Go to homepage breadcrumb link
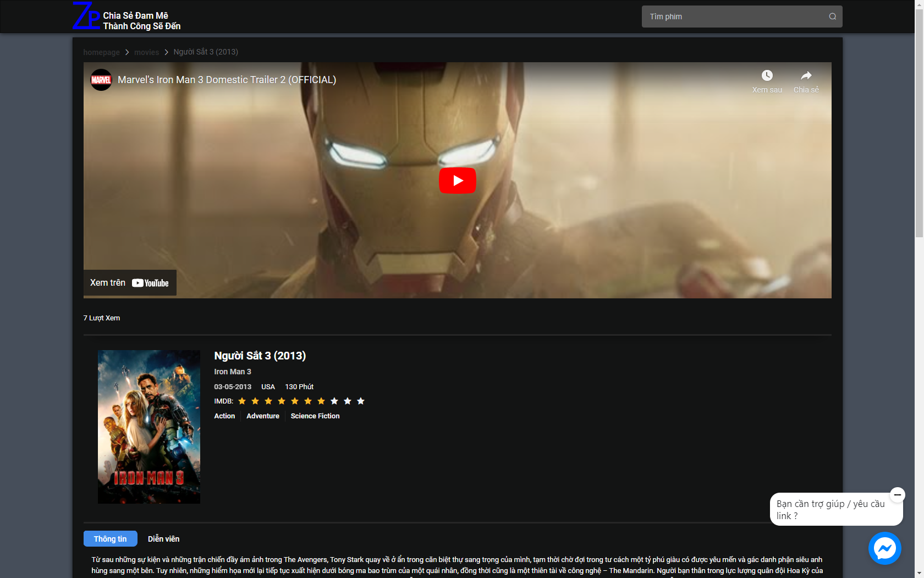 (101, 52)
